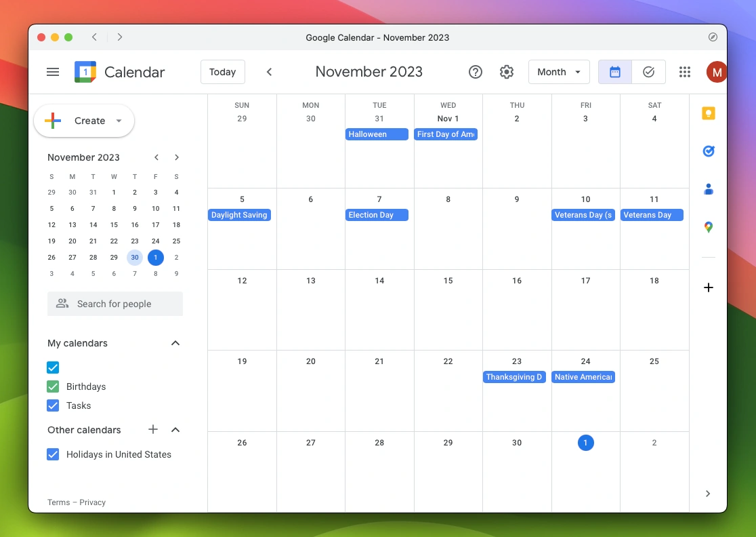Collapse the My calendars section
Viewport: 756px width, 537px height.
point(175,343)
